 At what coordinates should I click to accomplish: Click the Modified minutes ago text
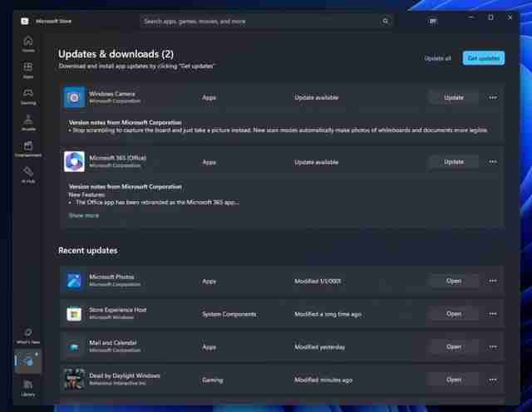tap(323, 380)
